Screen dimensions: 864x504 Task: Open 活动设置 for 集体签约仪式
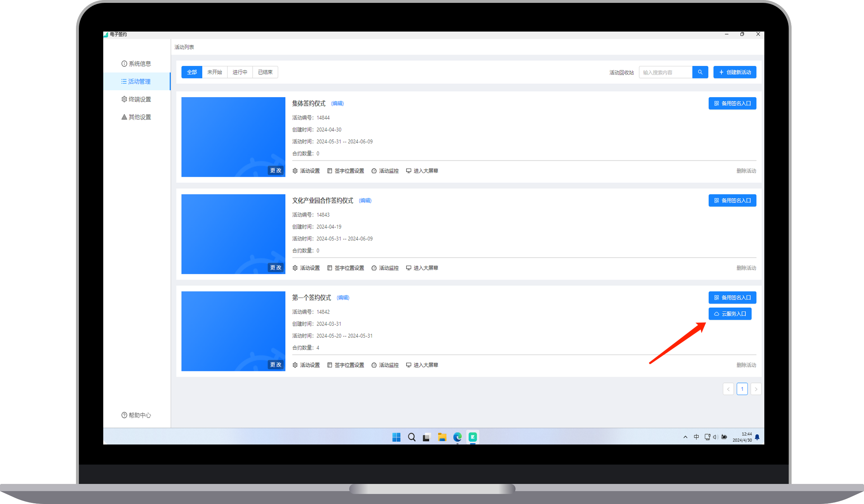306,171
